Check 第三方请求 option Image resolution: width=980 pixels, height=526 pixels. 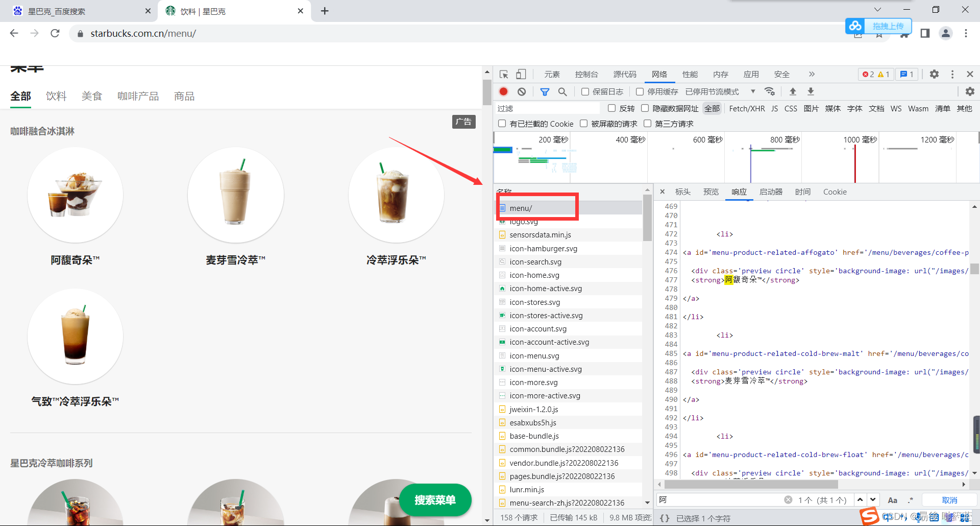[647, 124]
